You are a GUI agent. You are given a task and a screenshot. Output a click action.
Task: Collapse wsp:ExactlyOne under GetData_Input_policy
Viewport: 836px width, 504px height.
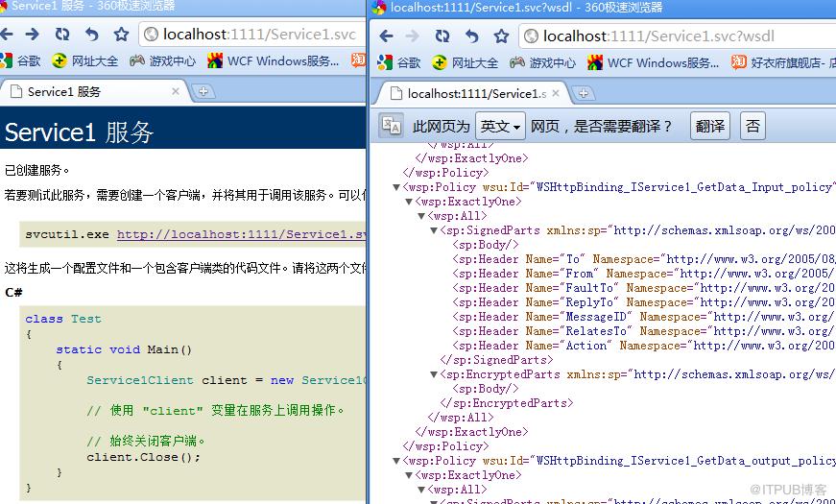(x=409, y=202)
